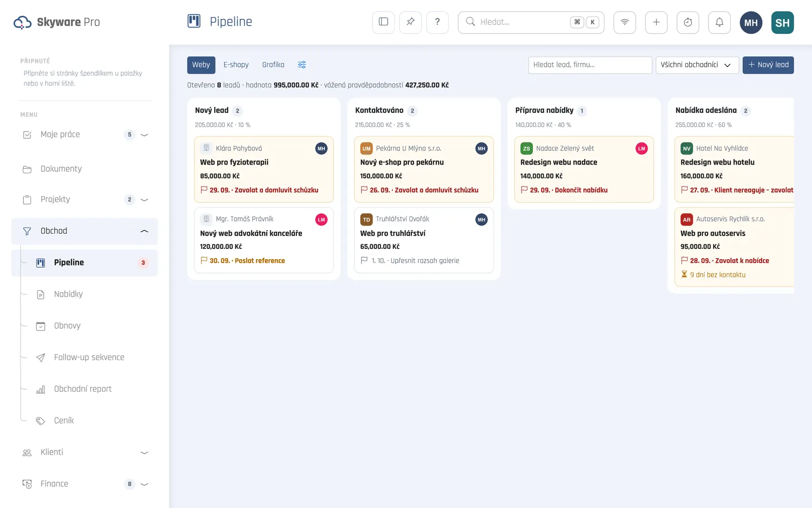This screenshot has height=508, width=812.
Task: Switch to the Weby pipeline tab
Action: tap(201, 65)
